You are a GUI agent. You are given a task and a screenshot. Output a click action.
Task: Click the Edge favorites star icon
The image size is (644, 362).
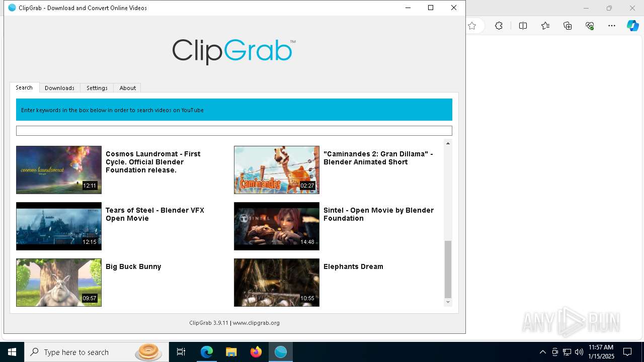coord(472,26)
